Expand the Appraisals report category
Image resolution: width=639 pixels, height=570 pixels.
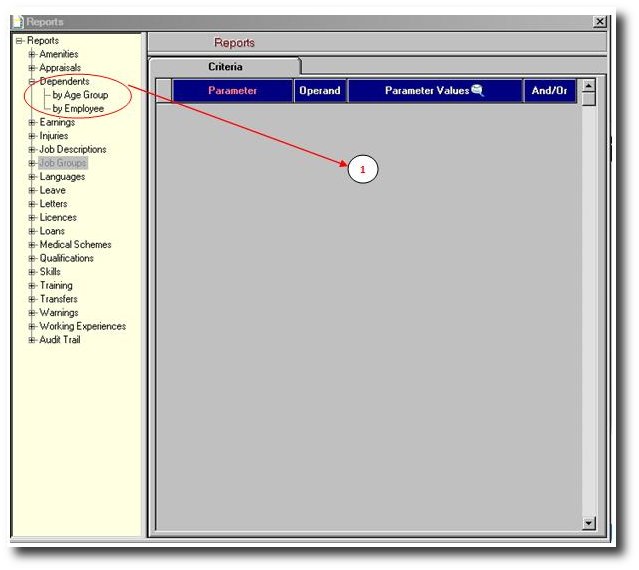tap(32, 68)
